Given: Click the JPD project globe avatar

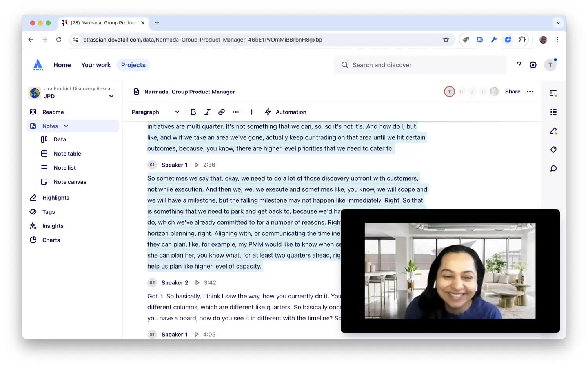Looking at the screenshot, I should (x=35, y=93).
